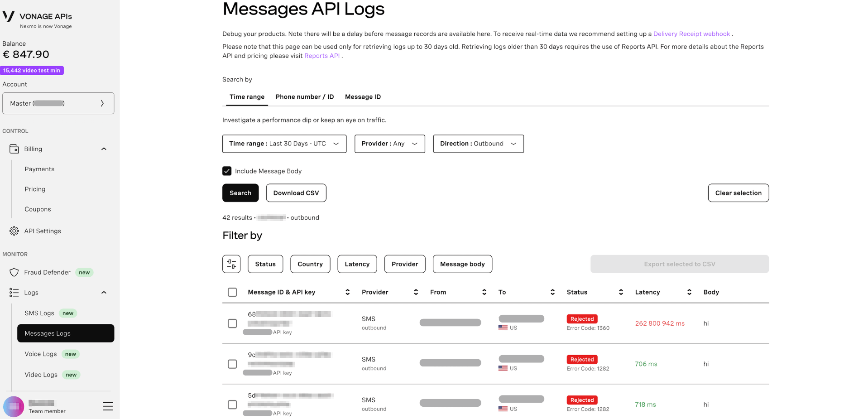Click Export selected to CSV button
Screen dimensions: 868x419
pos(680,264)
